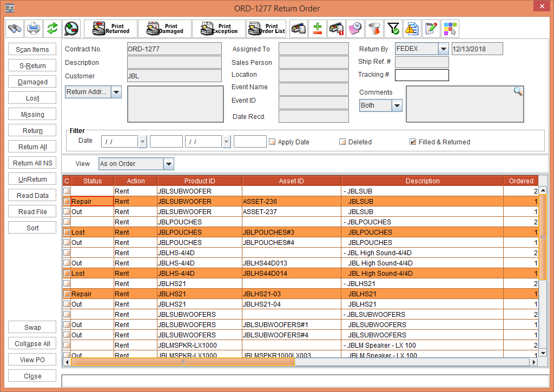Enable the Apply Date checkbox
The image size is (554, 392).
pos(273,142)
